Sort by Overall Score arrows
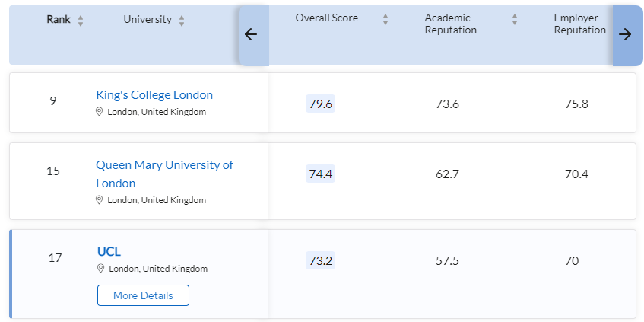The image size is (644, 322). (385, 18)
